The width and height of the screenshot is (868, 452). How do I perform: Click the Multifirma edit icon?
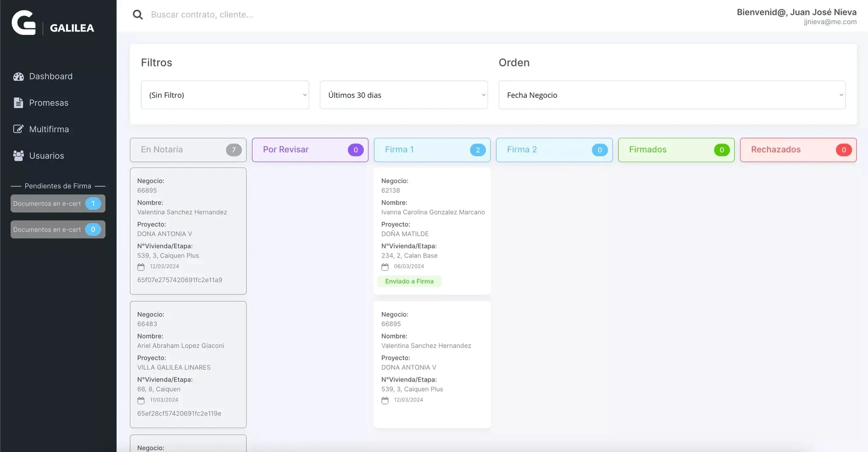[x=18, y=129]
